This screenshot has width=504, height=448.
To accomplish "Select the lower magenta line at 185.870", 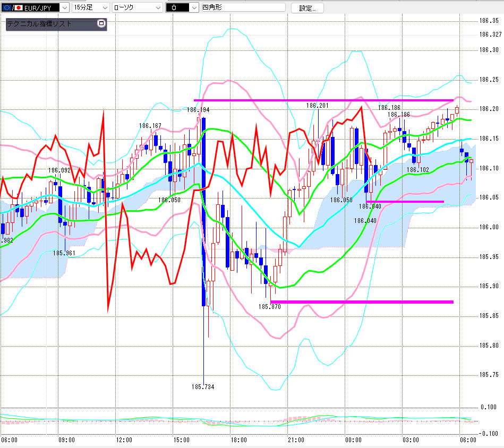I will [x=362, y=302].
